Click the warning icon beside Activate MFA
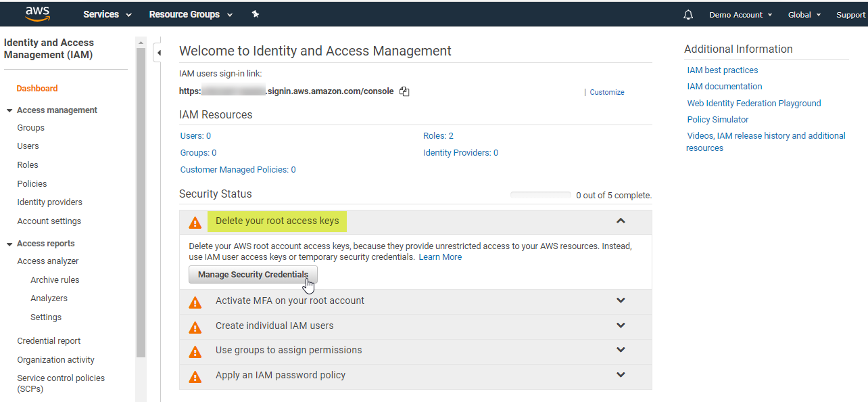Image resolution: width=868 pixels, height=402 pixels. coord(195,301)
